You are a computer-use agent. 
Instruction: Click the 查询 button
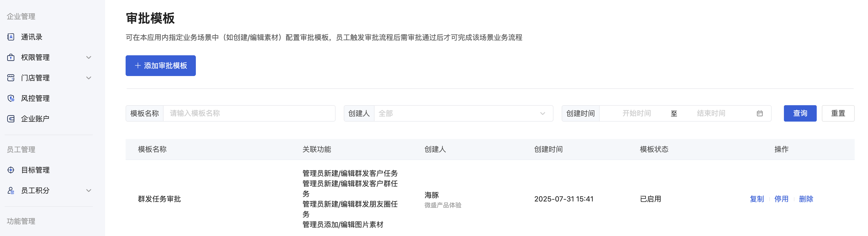(800, 113)
